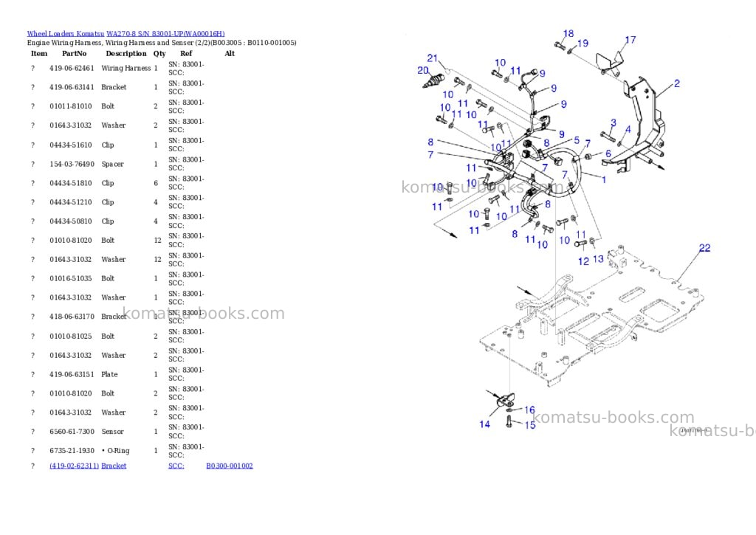Select part number 419-06-62461
The height and width of the screenshot is (535, 756).
72,68
